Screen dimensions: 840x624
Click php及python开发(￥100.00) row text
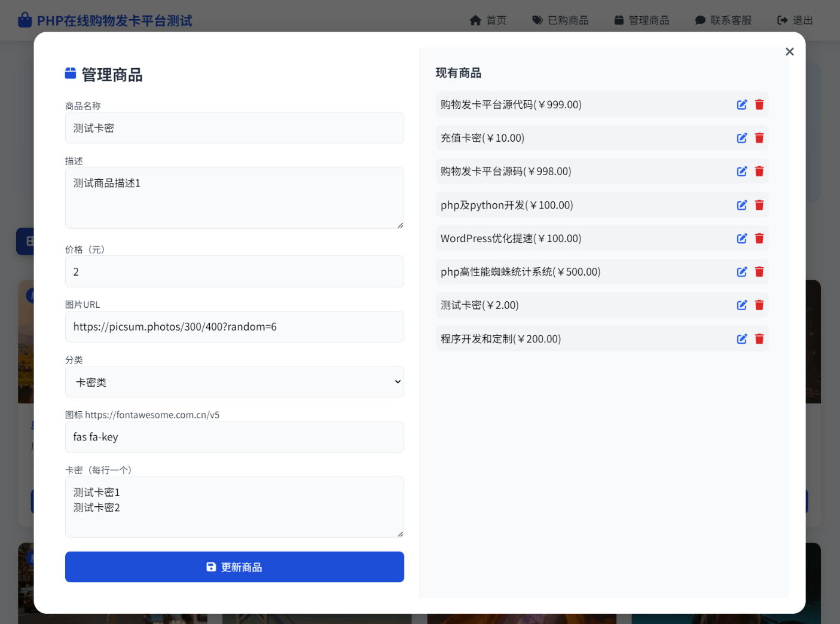pyautogui.click(x=507, y=205)
